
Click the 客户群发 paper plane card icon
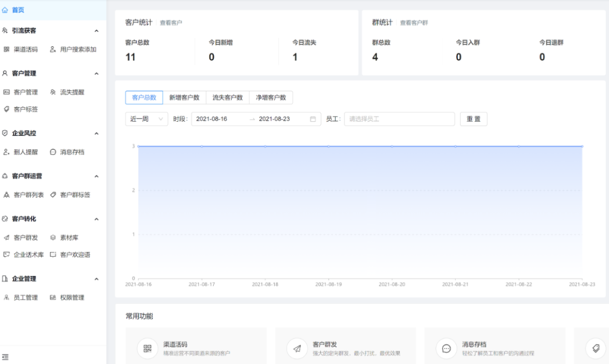pyautogui.click(x=297, y=348)
